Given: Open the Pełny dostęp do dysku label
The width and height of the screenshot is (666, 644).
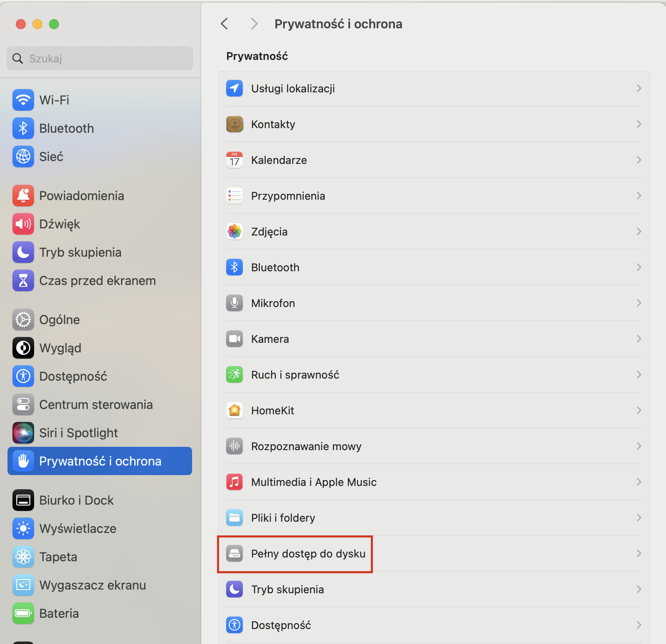Looking at the screenshot, I should tap(308, 554).
